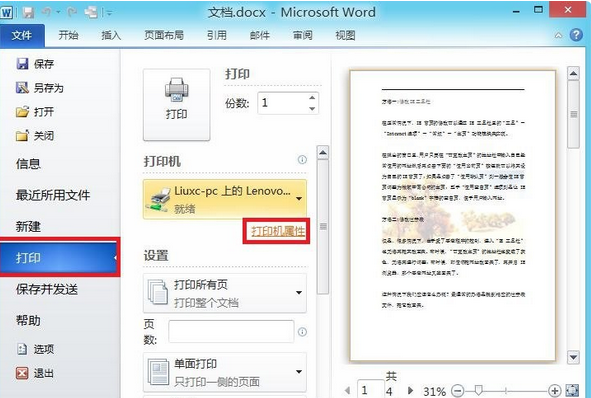The image size is (591, 398).
Task: Select 打印 in the backstage menu
Action: click(59, 258)
